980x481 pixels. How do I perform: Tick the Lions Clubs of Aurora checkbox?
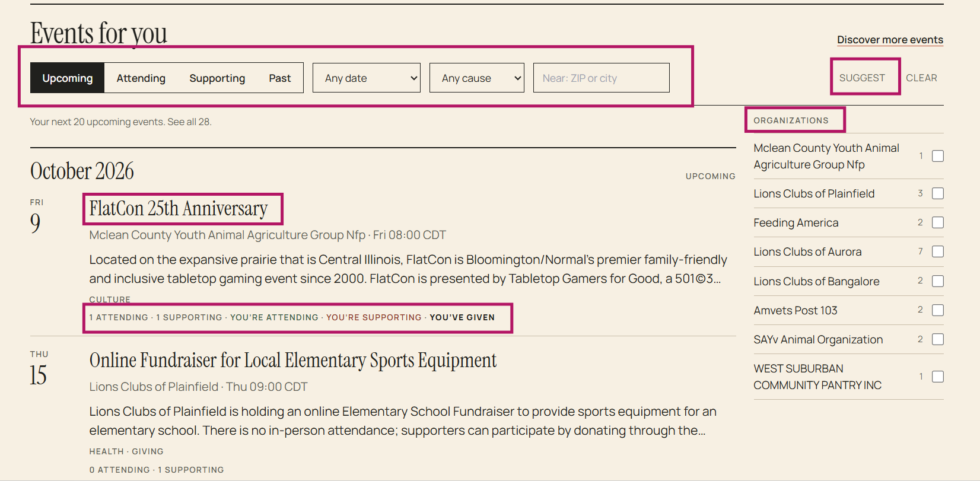(x=938, y=251)
